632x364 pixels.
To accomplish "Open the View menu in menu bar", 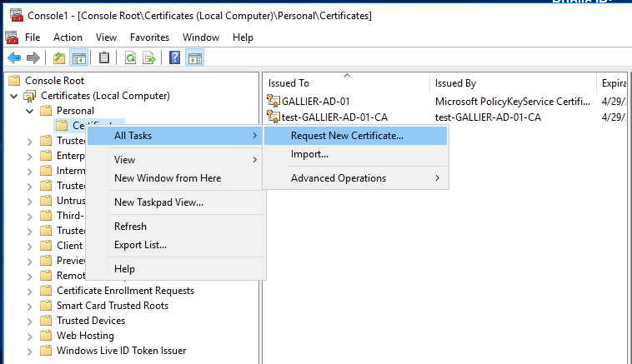I will (x=106, y=37).
